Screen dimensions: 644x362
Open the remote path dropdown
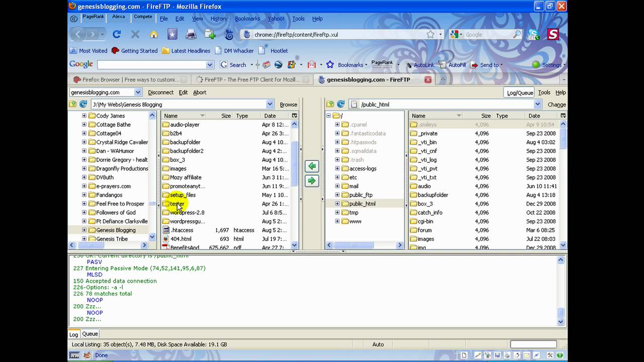pos(537,104)
